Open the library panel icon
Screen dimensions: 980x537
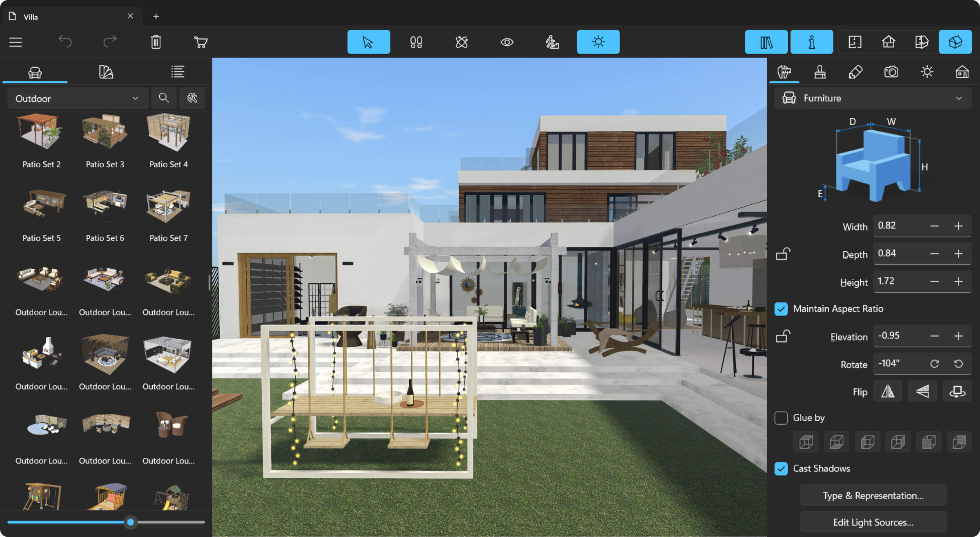(x=765, y=42)
